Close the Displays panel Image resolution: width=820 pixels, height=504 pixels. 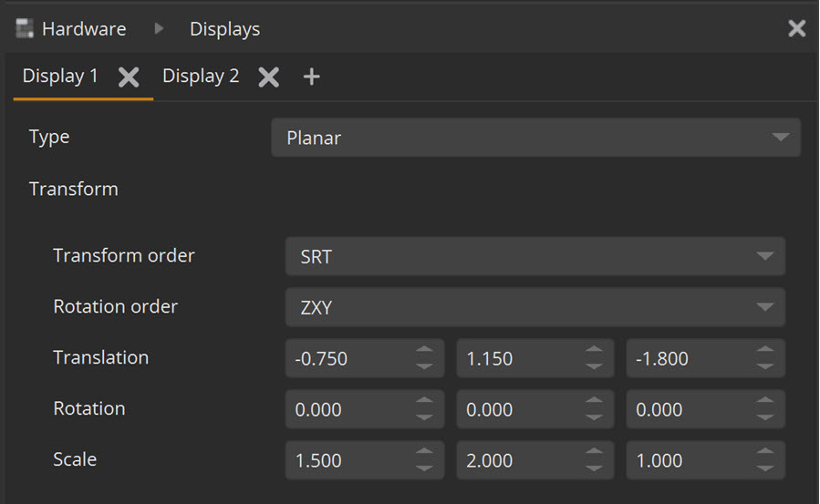796,29
